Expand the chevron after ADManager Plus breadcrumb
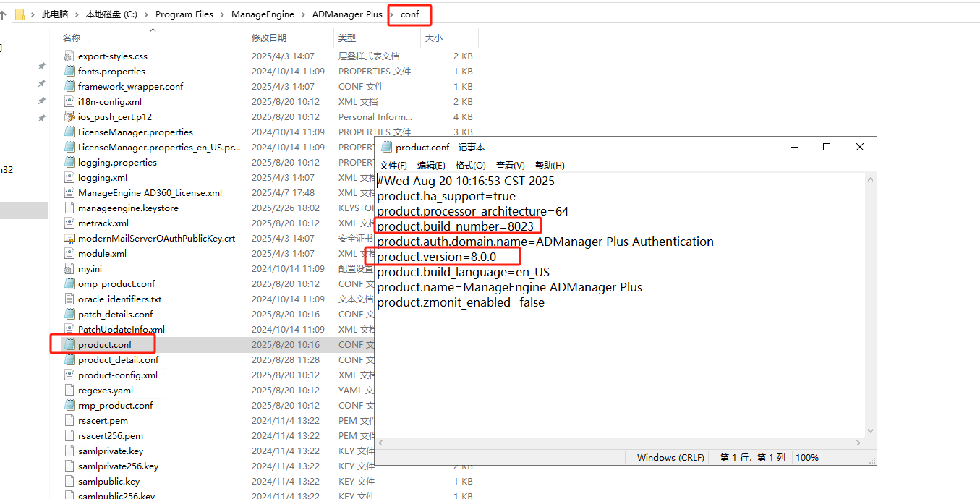980x499 pixels. pyautogui.click(x=391, y=14)
